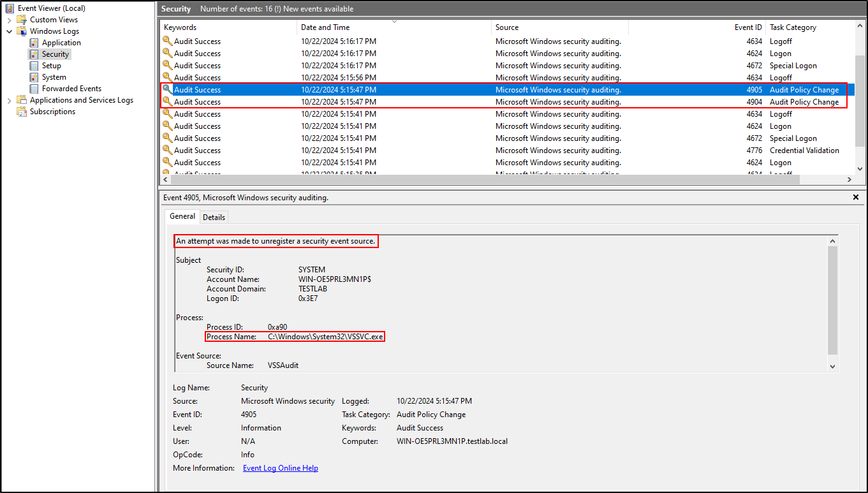Close the event preview pane

856,198
